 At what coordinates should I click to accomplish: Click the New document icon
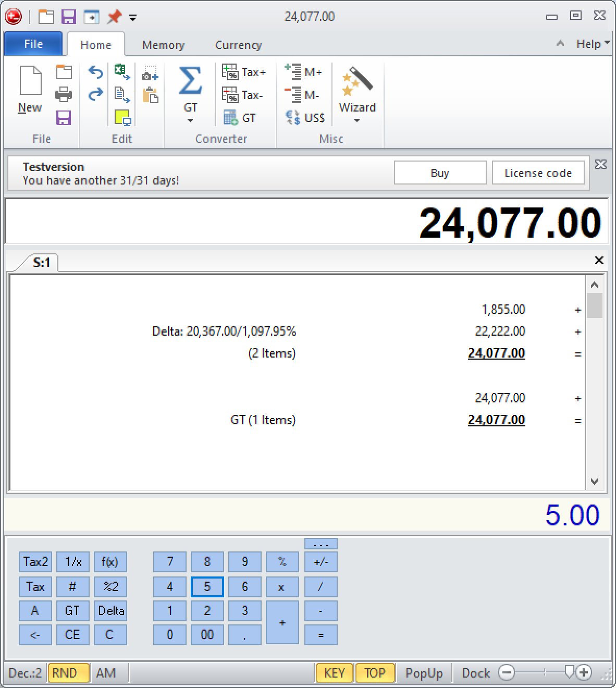[30, 81]
